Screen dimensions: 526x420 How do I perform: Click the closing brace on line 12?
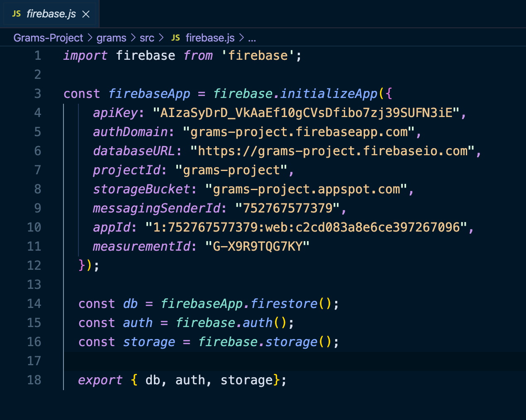(82, 266)
